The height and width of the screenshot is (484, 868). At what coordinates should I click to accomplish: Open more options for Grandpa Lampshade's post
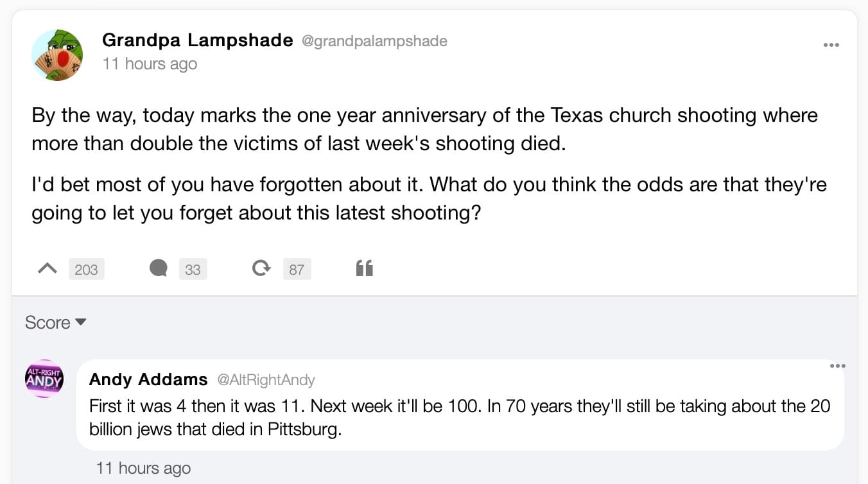click(x=831, y=45)
